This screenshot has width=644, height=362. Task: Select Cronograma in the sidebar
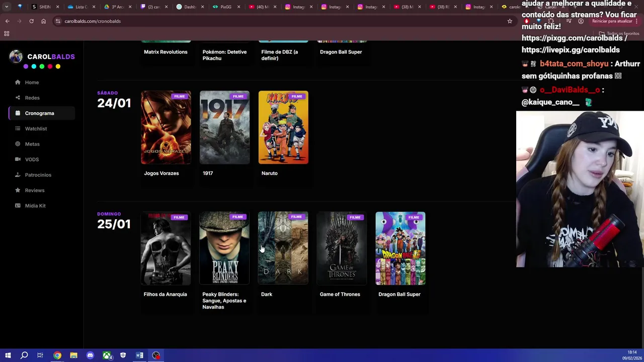(41, 113)
